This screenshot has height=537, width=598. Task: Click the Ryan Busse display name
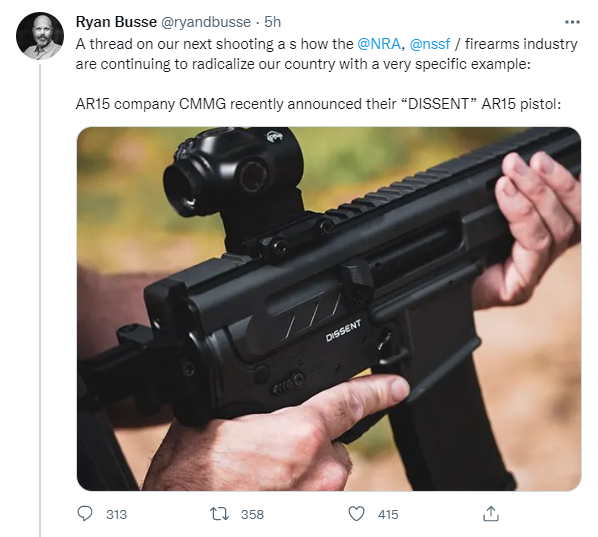click(x=116, y=22)
